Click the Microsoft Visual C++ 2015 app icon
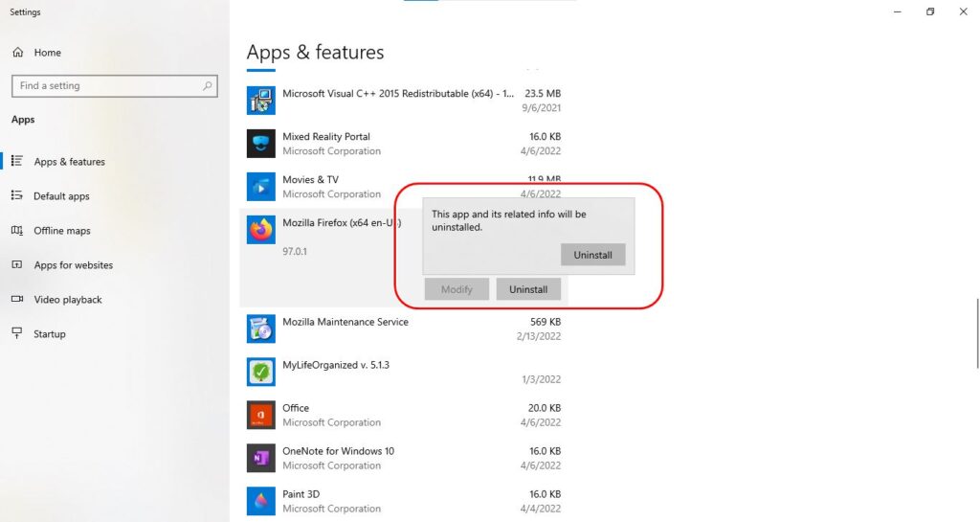 pyautogui.click(x=260, y=101)
